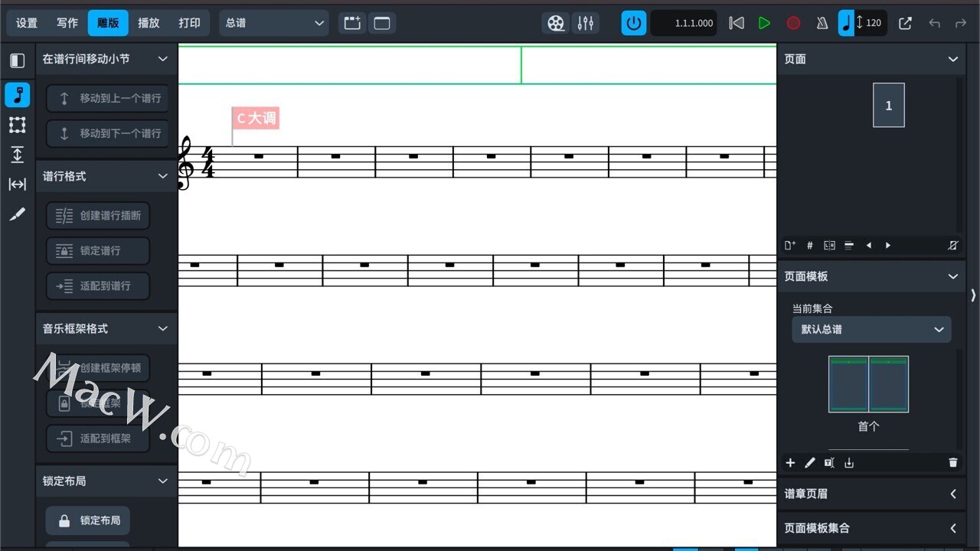Click the red record button
The width and height of the screenshot is (980, 551).
793,23
